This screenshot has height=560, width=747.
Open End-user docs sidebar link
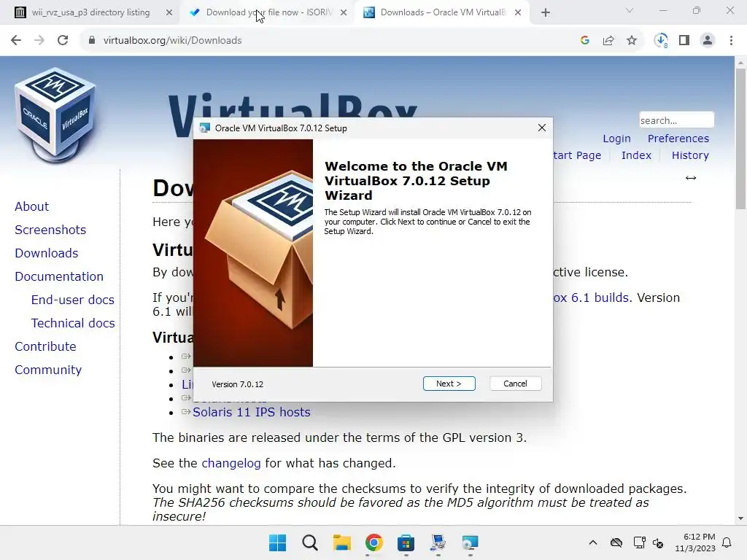pyautogui.click(x=72, y=300)
